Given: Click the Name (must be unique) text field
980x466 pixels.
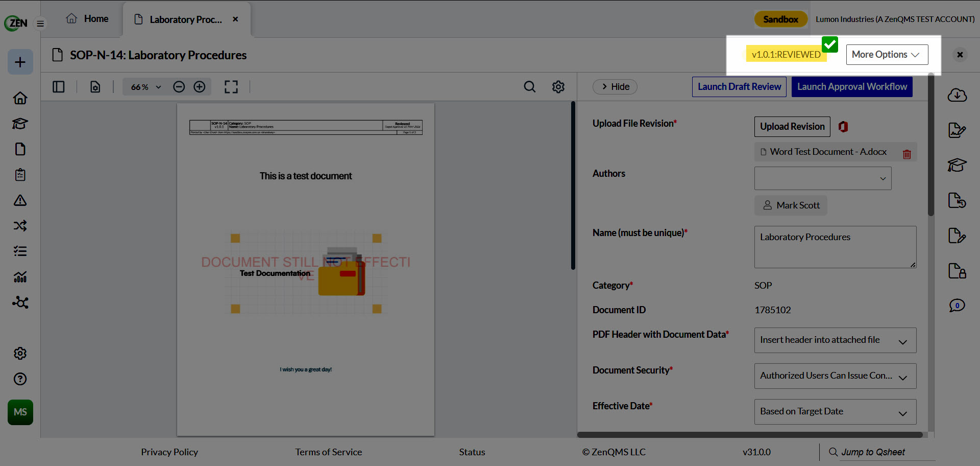Looking at the screenshot, I should (835, 247).
